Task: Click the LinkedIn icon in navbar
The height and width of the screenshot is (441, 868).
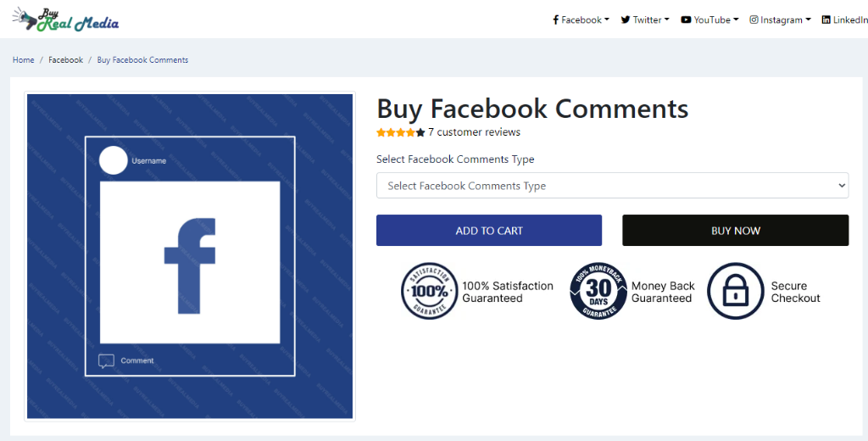Action: (826, 20)
